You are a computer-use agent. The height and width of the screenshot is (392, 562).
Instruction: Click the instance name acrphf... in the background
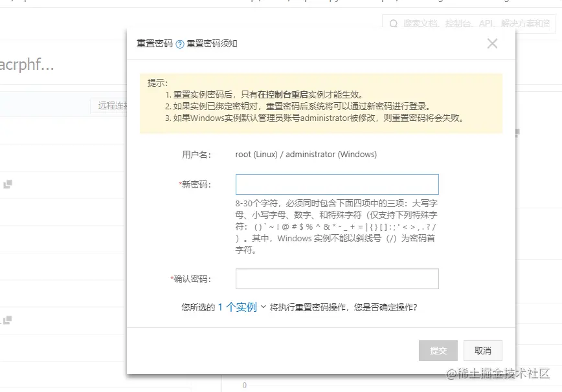tap(27, 65)
